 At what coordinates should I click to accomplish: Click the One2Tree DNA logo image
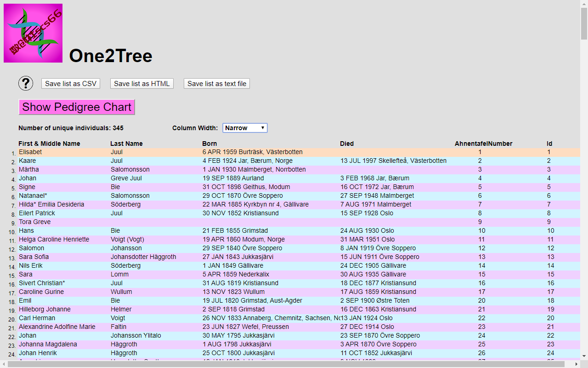click(33, 33)
